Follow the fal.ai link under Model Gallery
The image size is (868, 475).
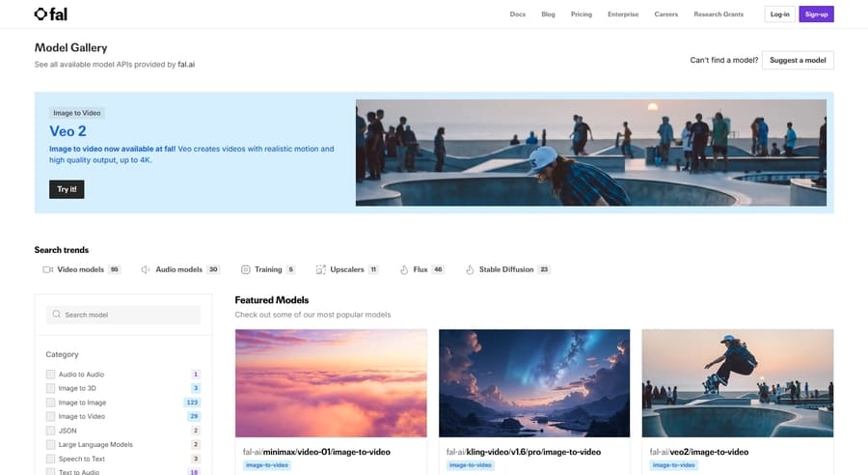186,65
